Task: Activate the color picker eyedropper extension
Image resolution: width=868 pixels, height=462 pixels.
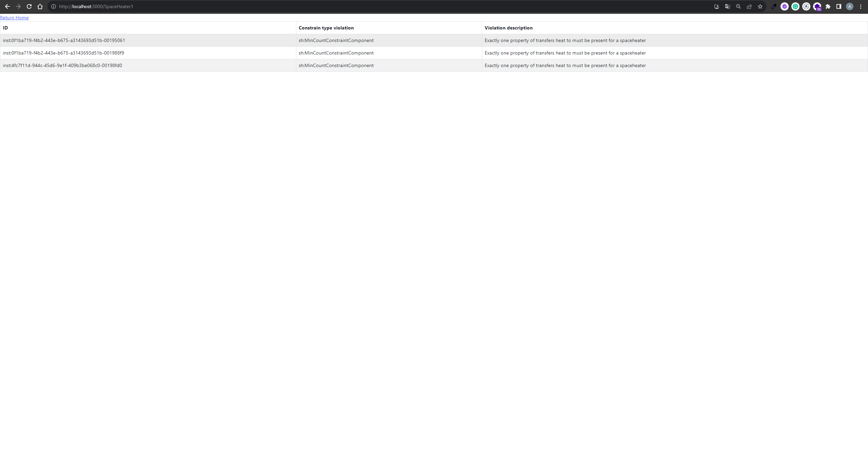Action: click(774, 6)
